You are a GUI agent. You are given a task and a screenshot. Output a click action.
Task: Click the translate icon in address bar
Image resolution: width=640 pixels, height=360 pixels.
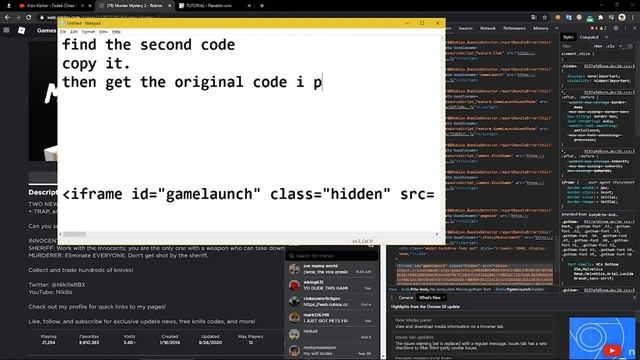534,17
